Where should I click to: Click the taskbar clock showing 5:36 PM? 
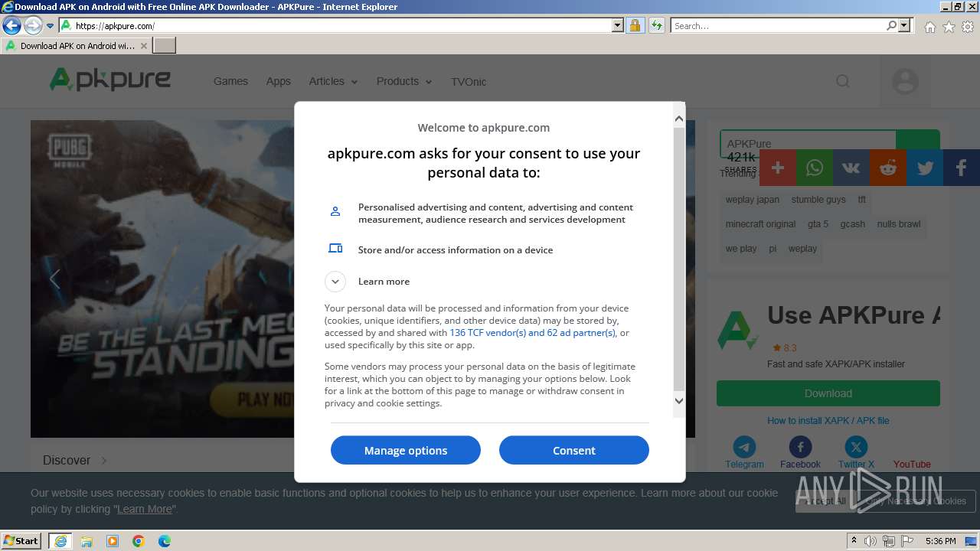(x=940, y=541)
